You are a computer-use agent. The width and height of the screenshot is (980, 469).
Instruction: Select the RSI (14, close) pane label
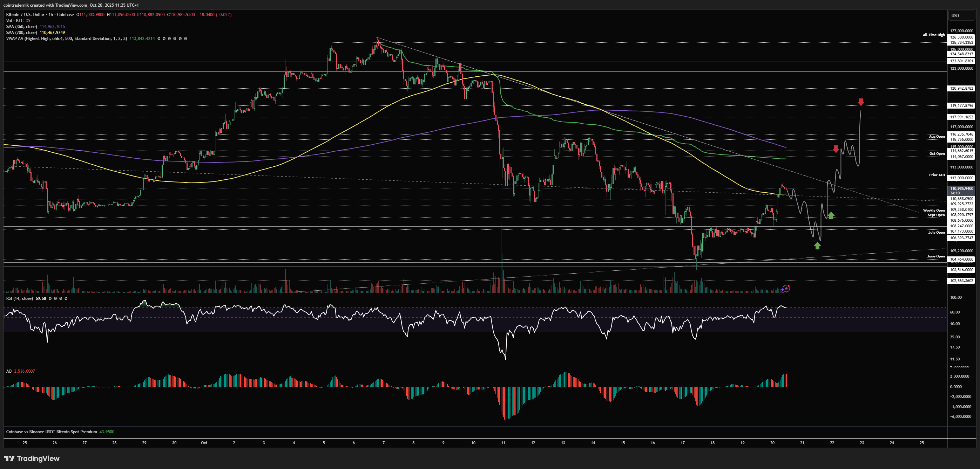coord(19,298)
